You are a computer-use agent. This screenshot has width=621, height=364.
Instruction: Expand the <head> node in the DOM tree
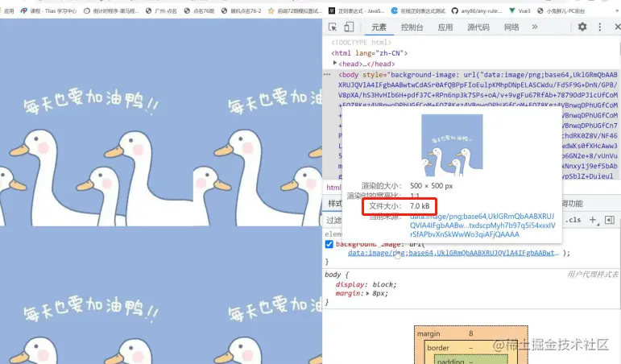(x=334, y=63)
